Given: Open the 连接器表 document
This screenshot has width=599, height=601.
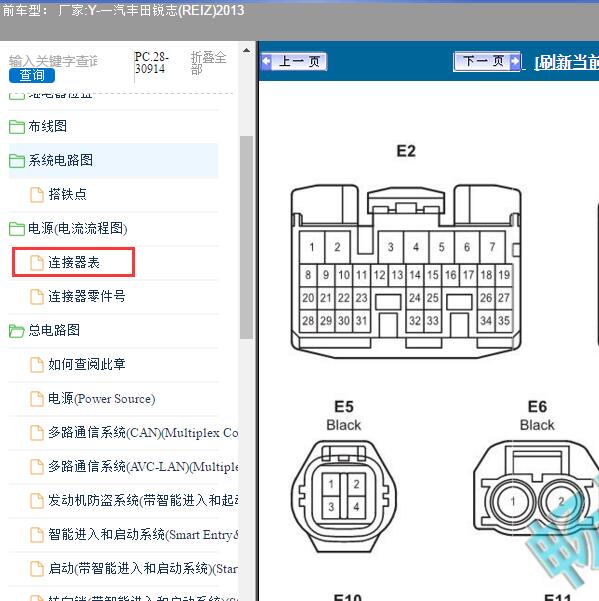Looking at the screenshot, I should (x=74, y=262).
